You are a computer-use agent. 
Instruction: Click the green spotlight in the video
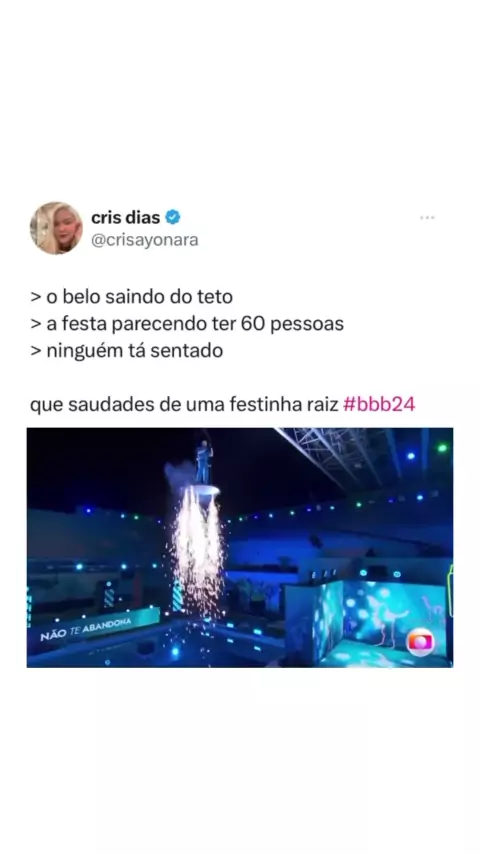click(x=442, y=448)
